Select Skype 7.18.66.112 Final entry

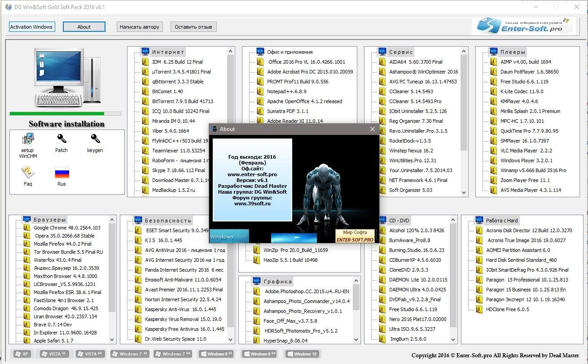click(x=179, y=170)
